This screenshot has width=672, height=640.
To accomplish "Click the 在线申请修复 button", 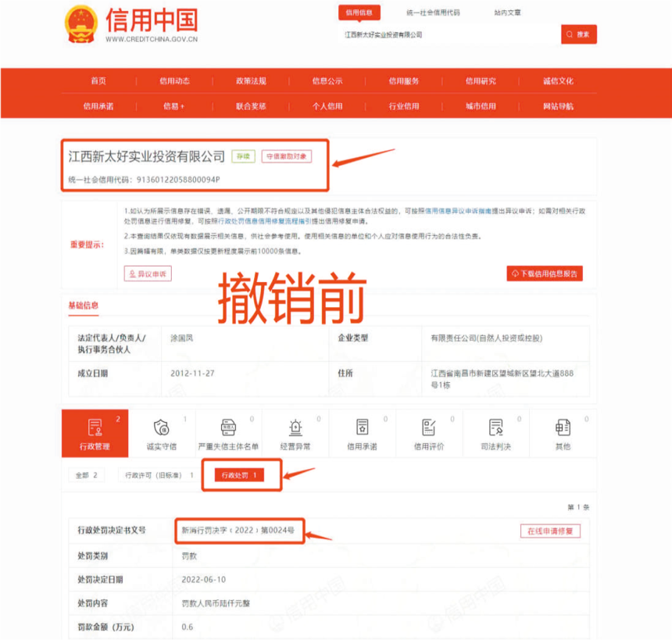I will click(550, 531).
